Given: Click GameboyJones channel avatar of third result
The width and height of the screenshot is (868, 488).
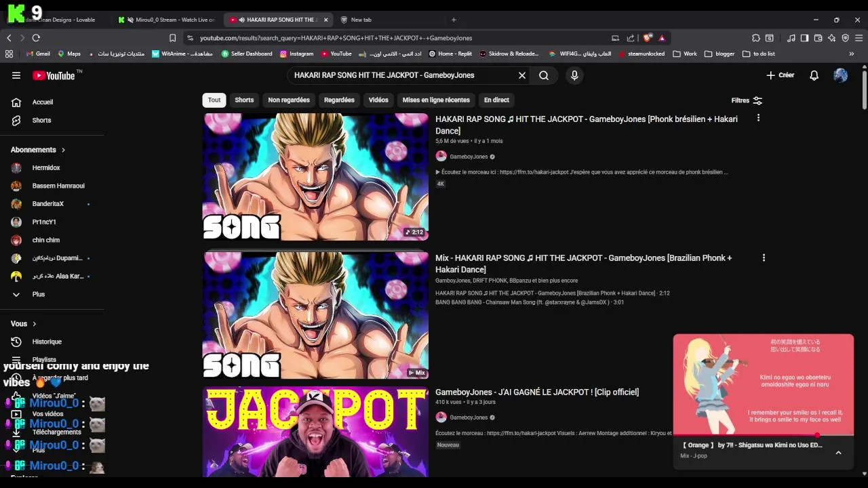Looking at the screenshot, I should click(441, 418).
